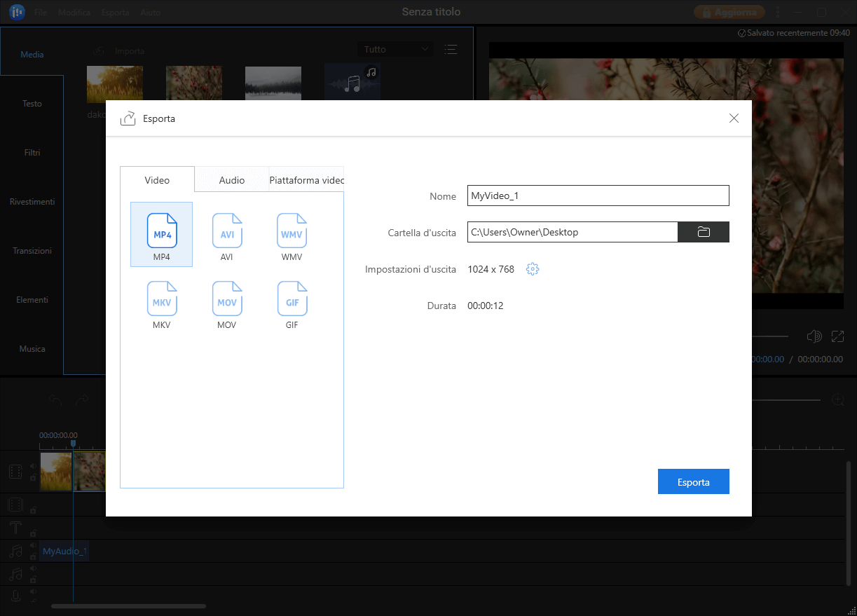Open the File menu
This screenshot has height=616, width=857.
(x=41, y=13)
